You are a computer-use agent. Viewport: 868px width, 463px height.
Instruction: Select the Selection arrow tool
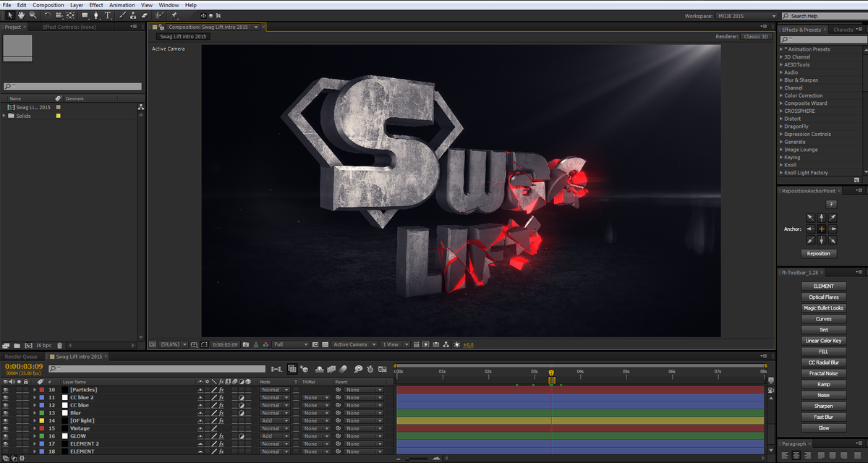click(10, 15)
